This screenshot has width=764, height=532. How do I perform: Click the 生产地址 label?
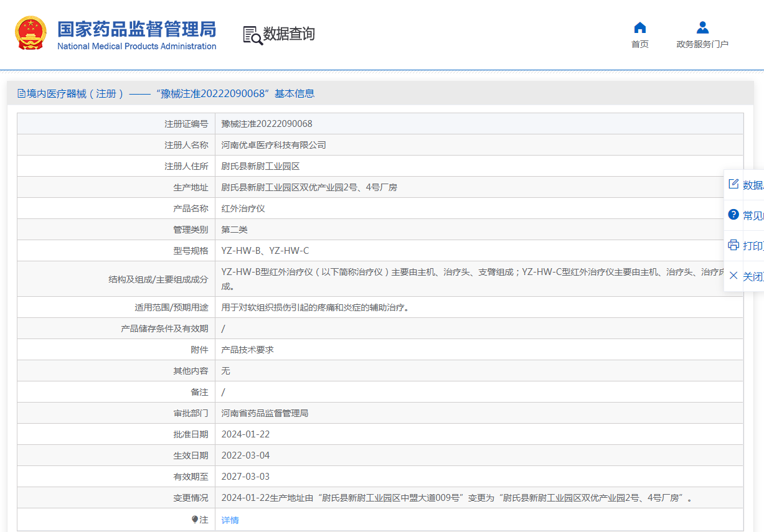pos(191,187)
